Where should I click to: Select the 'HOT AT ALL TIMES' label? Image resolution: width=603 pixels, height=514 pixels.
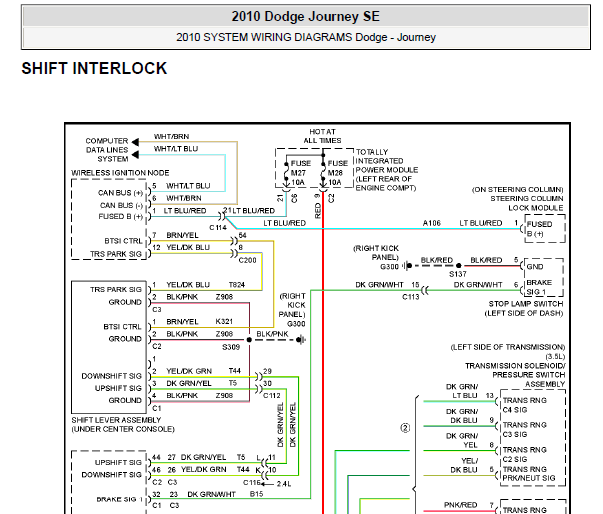(322, 136)
